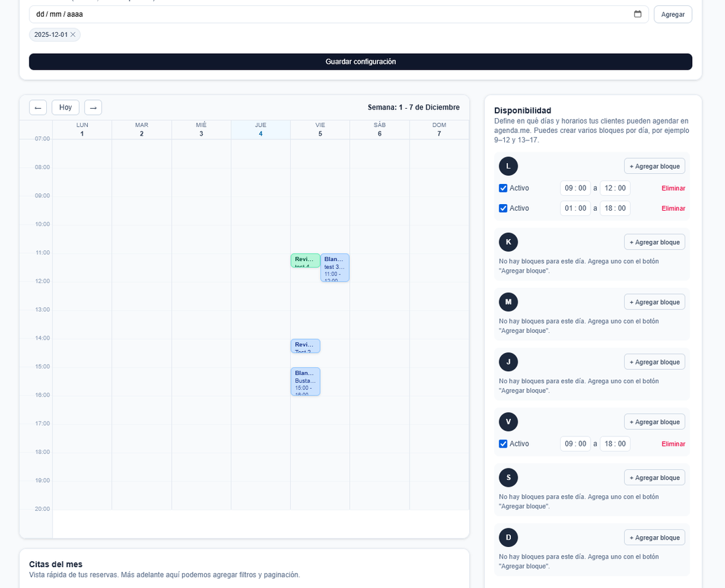The width and height of the screenshot is (725, 588).
Task: Select the "M" day circle in Disponibilidad
Action: pyautogui.click(x=508, y=301)
